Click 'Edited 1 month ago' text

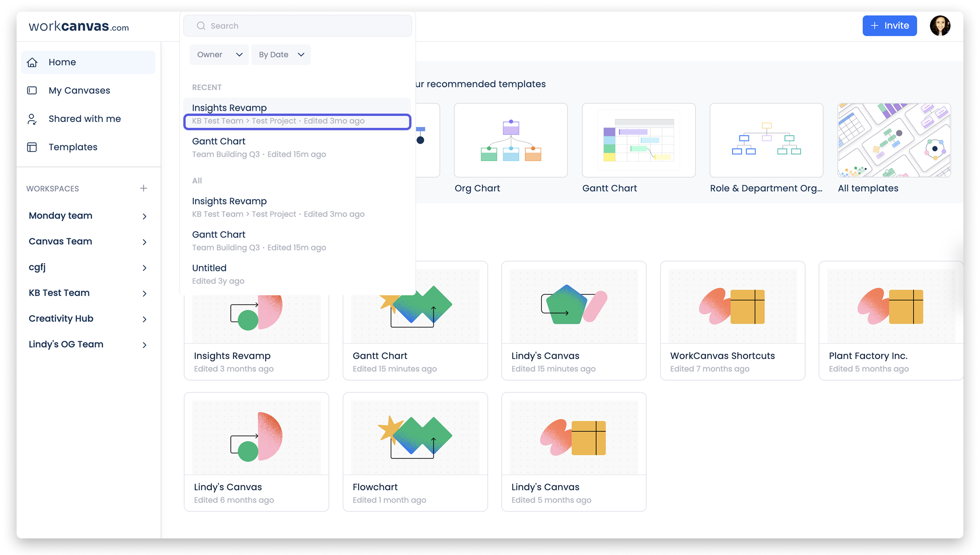(389, 500)
